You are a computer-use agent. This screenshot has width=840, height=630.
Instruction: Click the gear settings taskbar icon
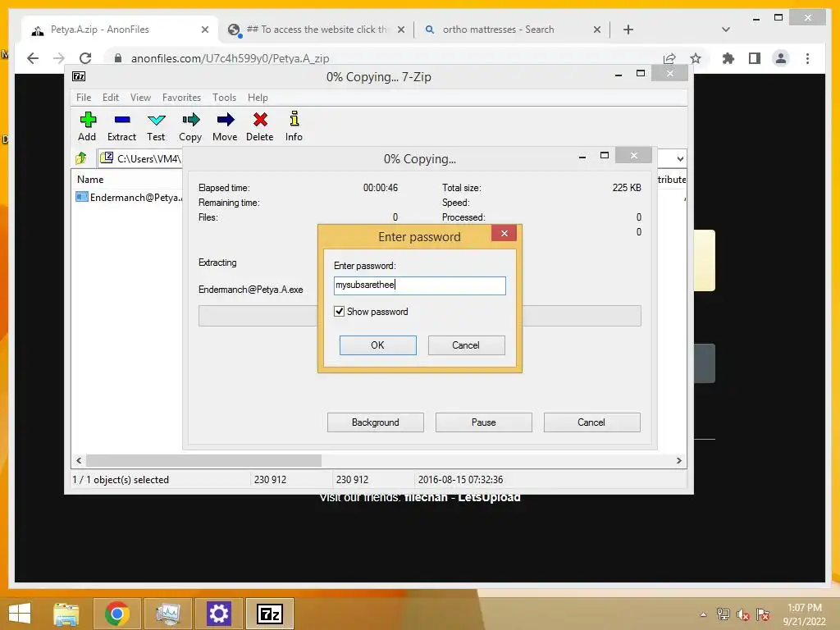tap(218, 614)
